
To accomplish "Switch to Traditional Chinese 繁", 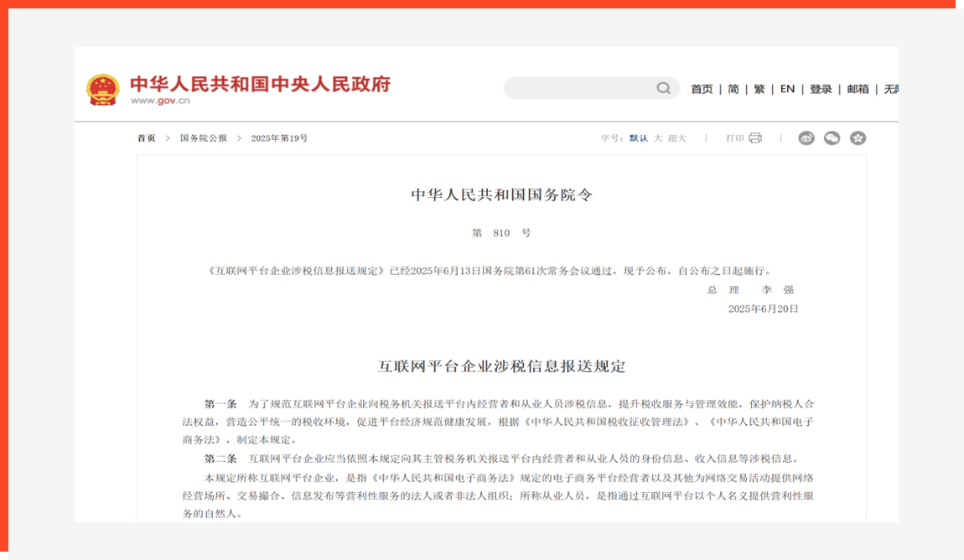I will 759,89.
